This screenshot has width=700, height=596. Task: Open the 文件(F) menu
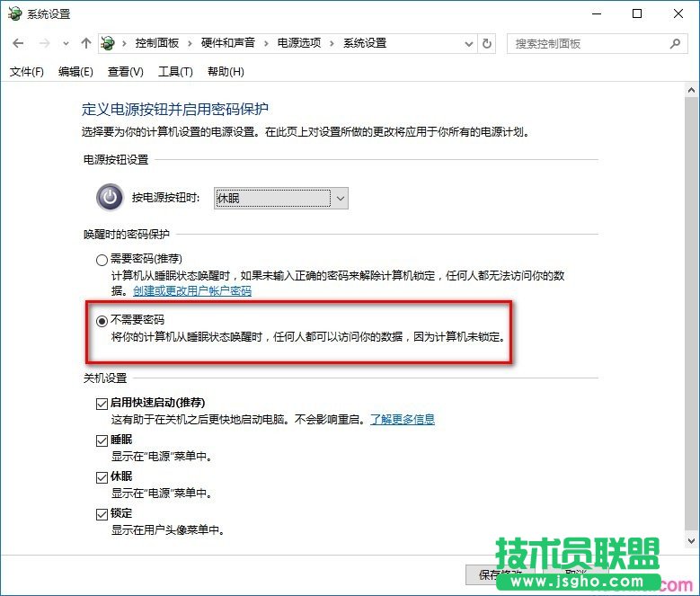pyautogui.click(x=27, y=72)
